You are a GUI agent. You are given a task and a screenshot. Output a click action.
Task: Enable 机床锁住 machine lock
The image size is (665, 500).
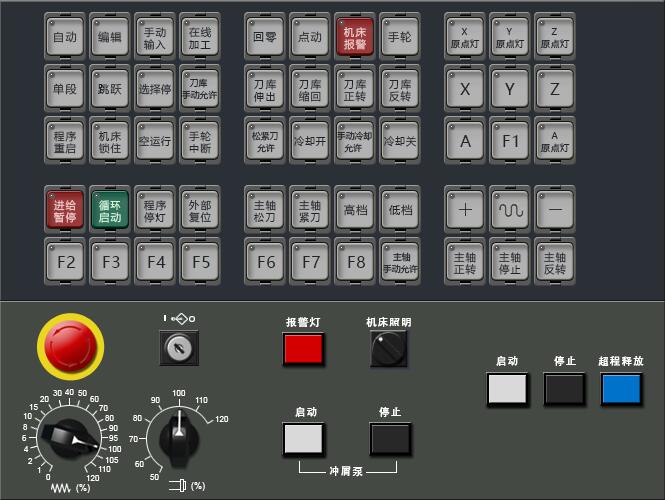click(110, 140)
